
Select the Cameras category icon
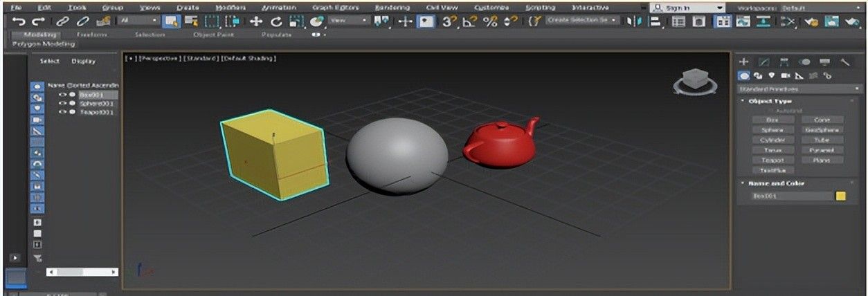point(786,75)
